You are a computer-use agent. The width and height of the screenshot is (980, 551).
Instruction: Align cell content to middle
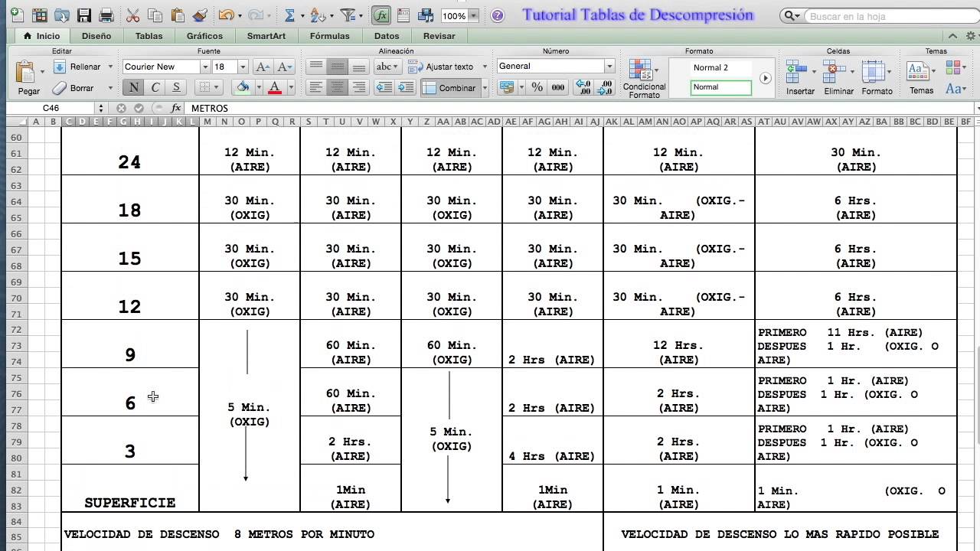[337, 67]
